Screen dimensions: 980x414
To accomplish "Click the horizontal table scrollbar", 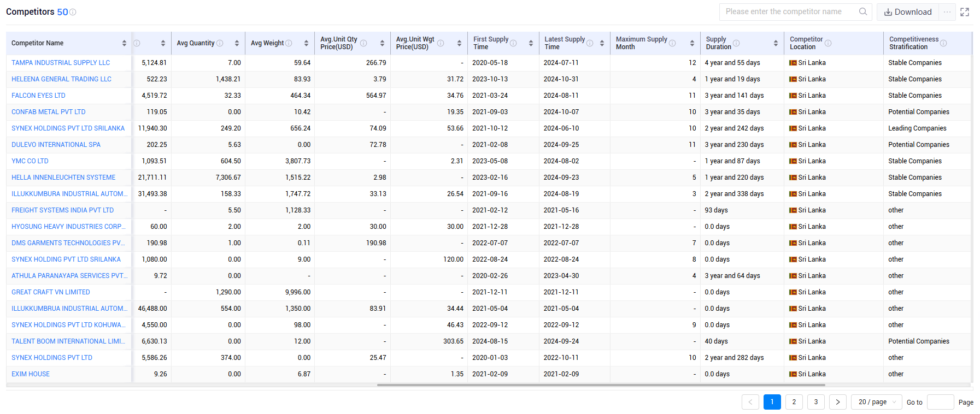I will pos(601,385).
